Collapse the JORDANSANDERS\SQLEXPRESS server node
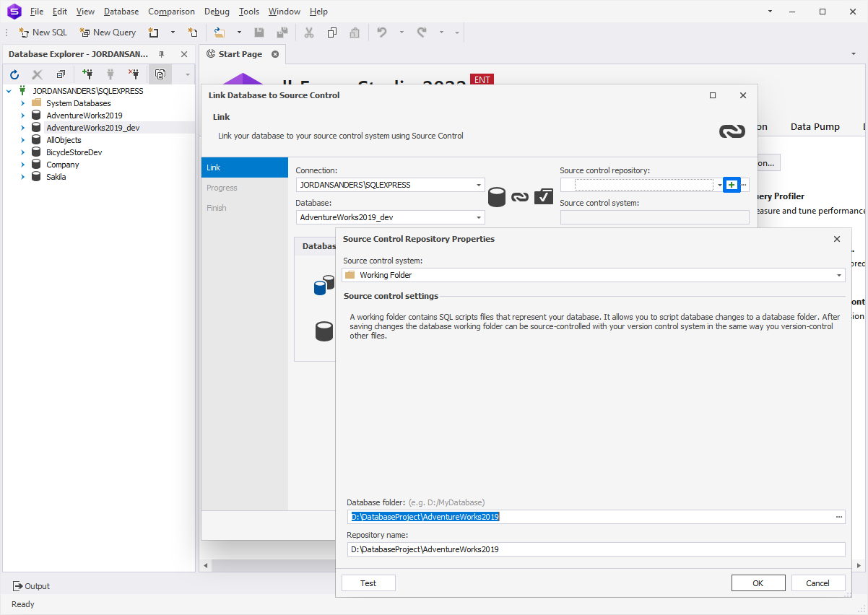The height and width of the screenshot is (615, 868). tap(9, 91)
